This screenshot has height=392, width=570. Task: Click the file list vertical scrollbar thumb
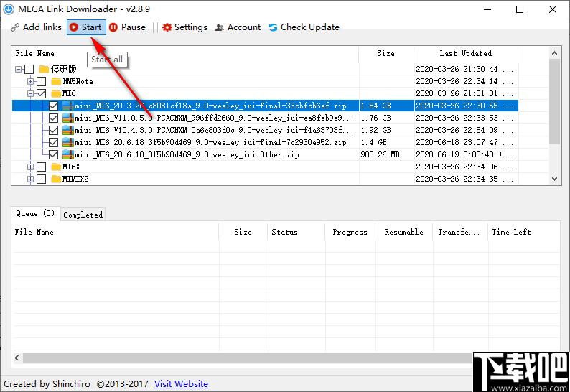[554, 101]
